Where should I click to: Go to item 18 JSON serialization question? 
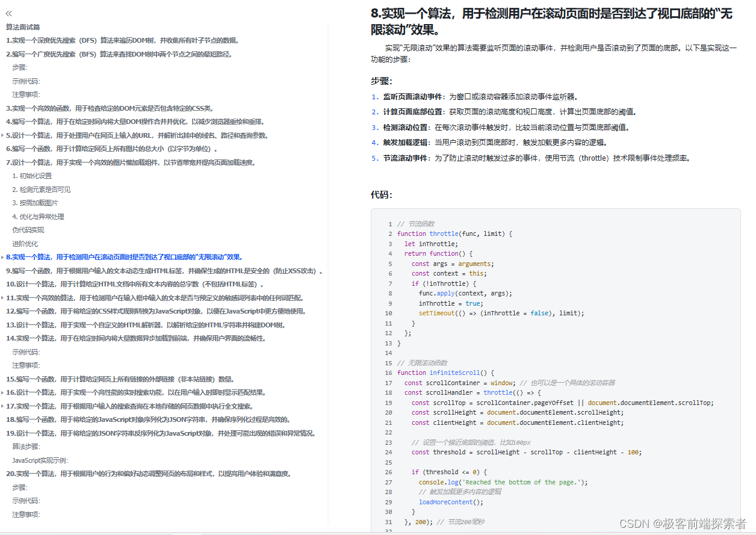click(x=149, y=419)
